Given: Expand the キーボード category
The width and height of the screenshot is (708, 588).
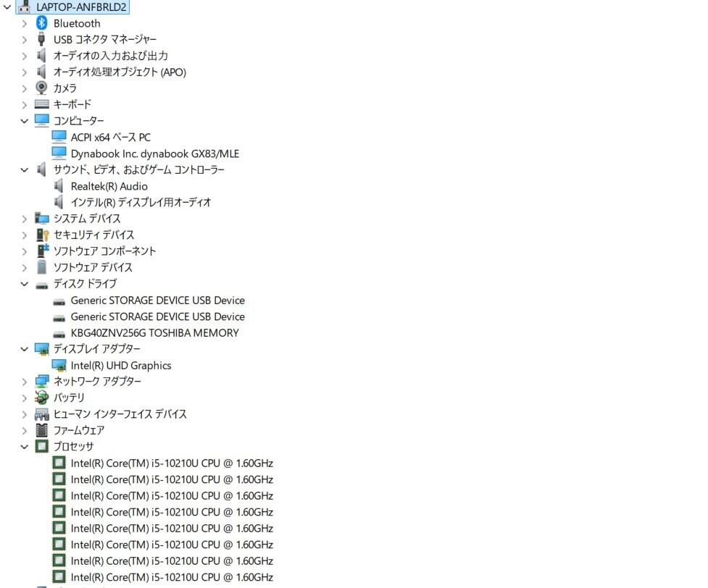Looking at the screenshot, I should [x=25, y=105].
